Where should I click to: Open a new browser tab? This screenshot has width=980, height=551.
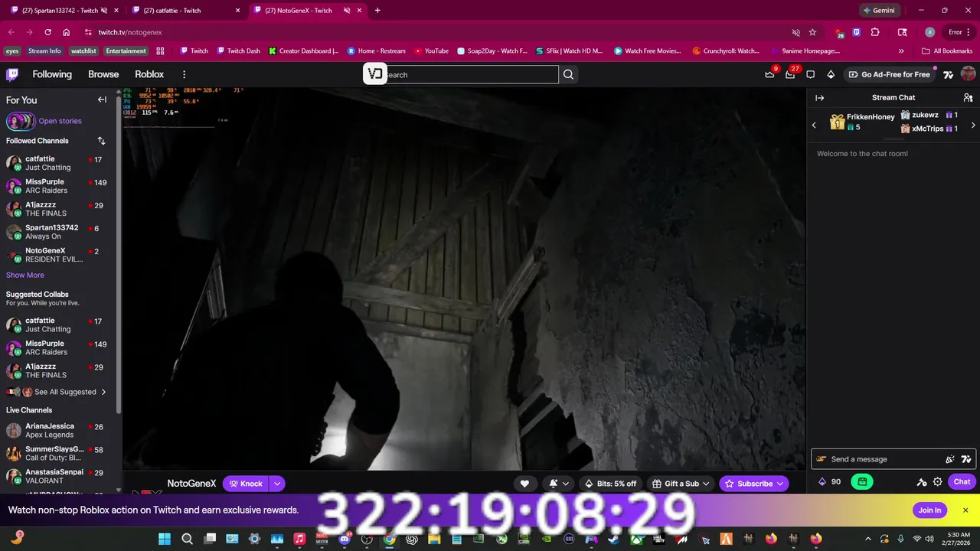pos(377,11)
